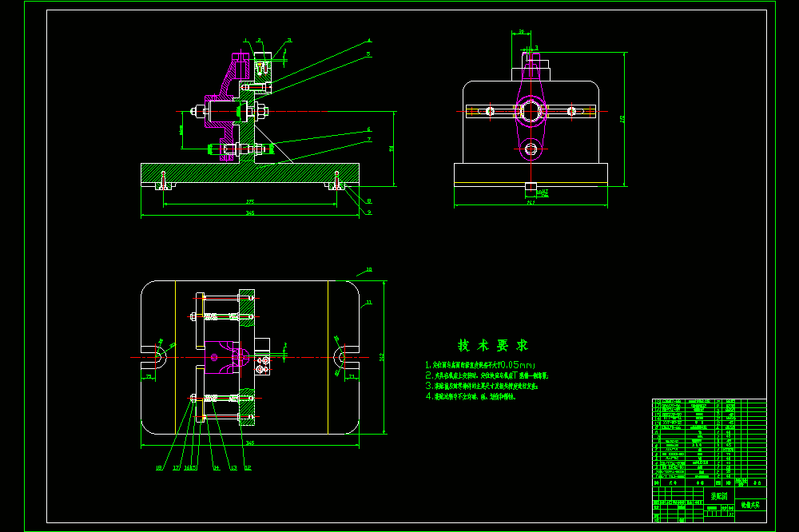Screen dimensions: 799x532
Task: Click the 装配图 title block cell
Action: click(719, 496)
